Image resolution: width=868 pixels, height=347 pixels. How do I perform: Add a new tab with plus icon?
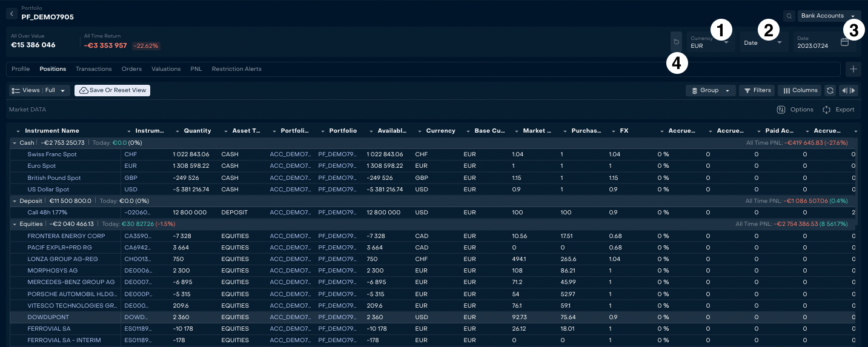point(853,69)
